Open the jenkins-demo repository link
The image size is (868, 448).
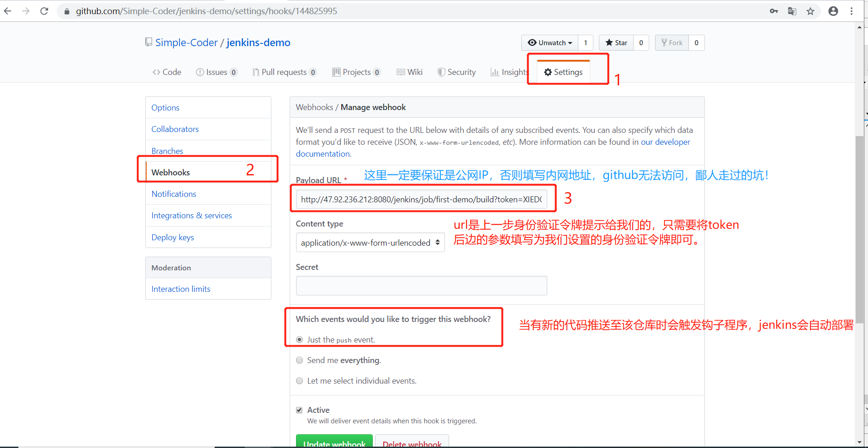click(x=259, y=42)
